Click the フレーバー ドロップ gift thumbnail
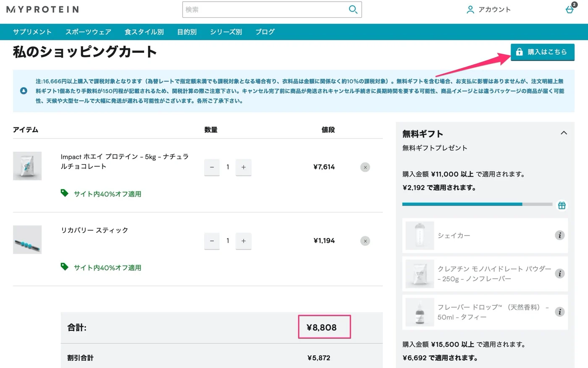Screen dimensions: 588x368 [x=420, y=312]
